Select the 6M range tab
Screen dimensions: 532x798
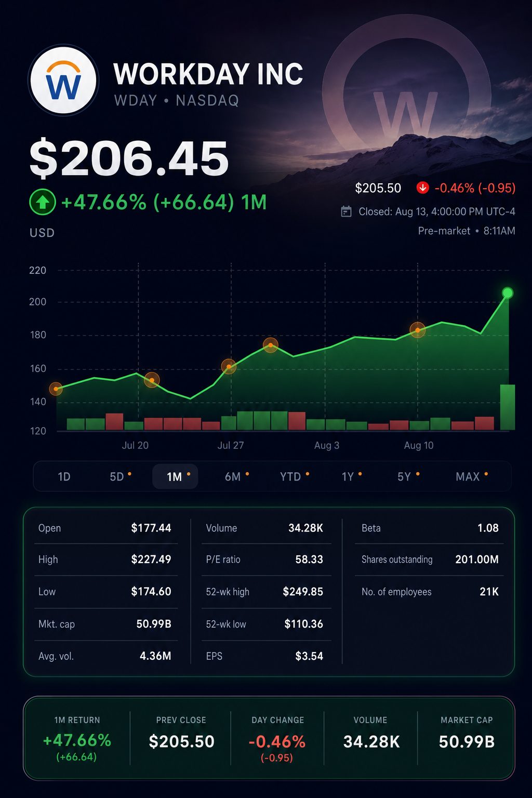tap(236, 476)
